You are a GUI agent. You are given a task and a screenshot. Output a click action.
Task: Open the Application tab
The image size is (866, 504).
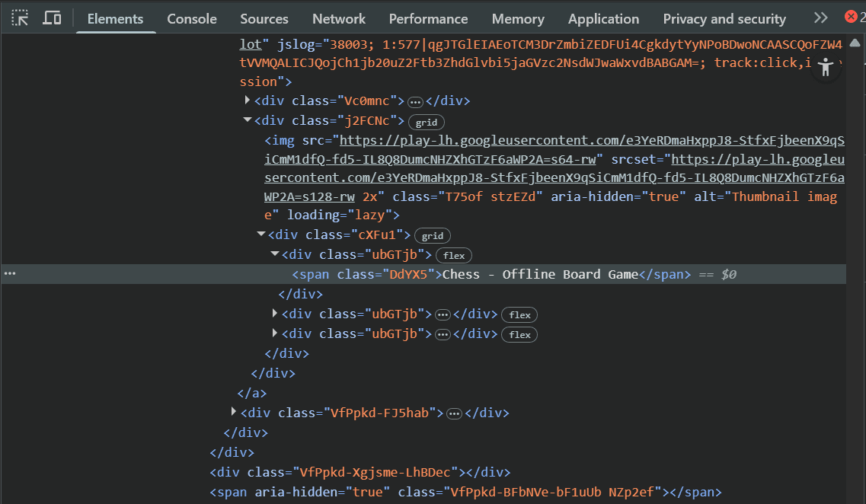click(x=603, y=19)
